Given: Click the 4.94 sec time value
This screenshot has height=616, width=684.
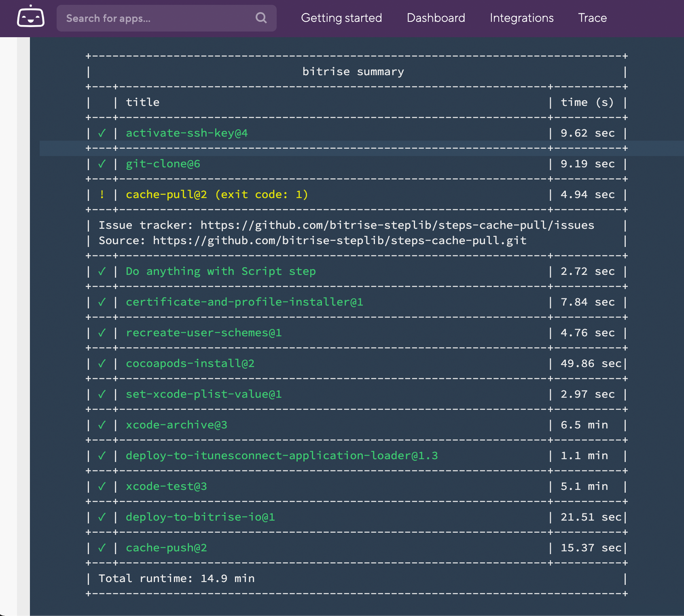Looking at the screenshot, I should pyautogui.click(x=587, y=194).
